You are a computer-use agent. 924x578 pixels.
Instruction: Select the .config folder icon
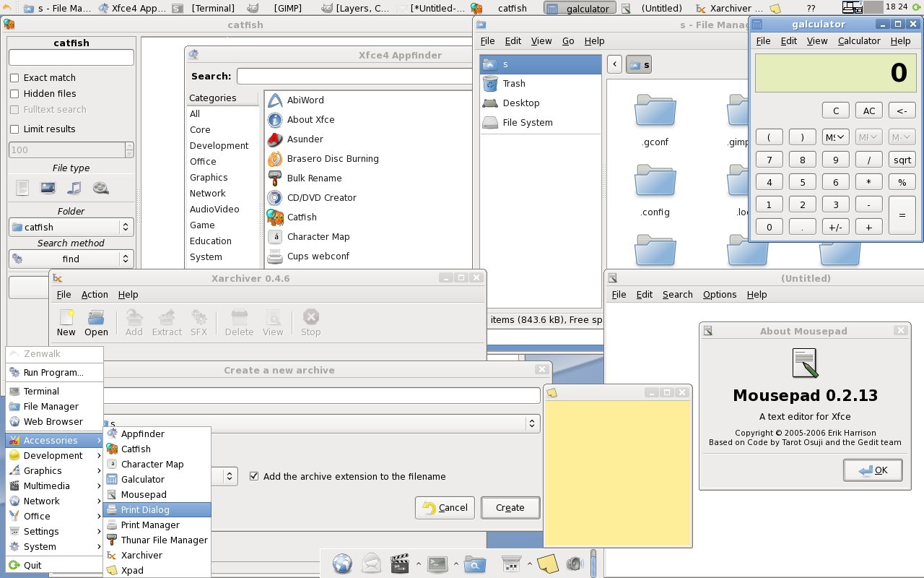point(655,181)
